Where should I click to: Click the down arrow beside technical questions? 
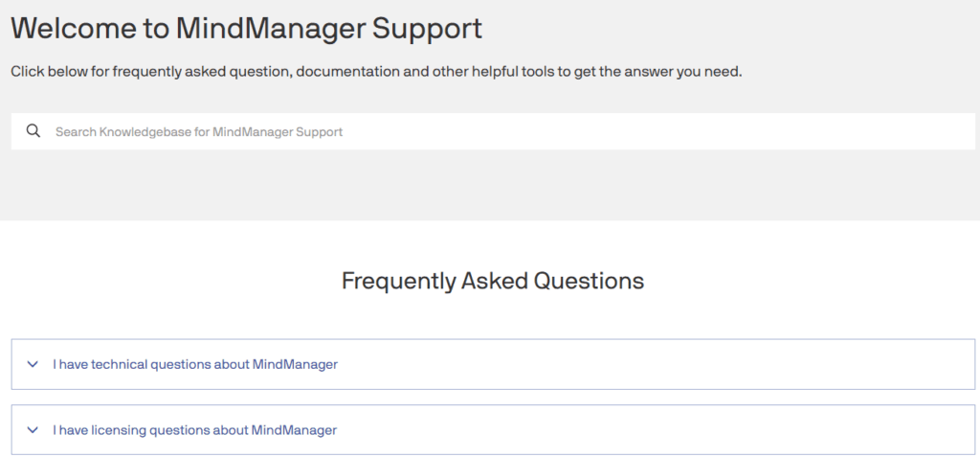point(33,364)
